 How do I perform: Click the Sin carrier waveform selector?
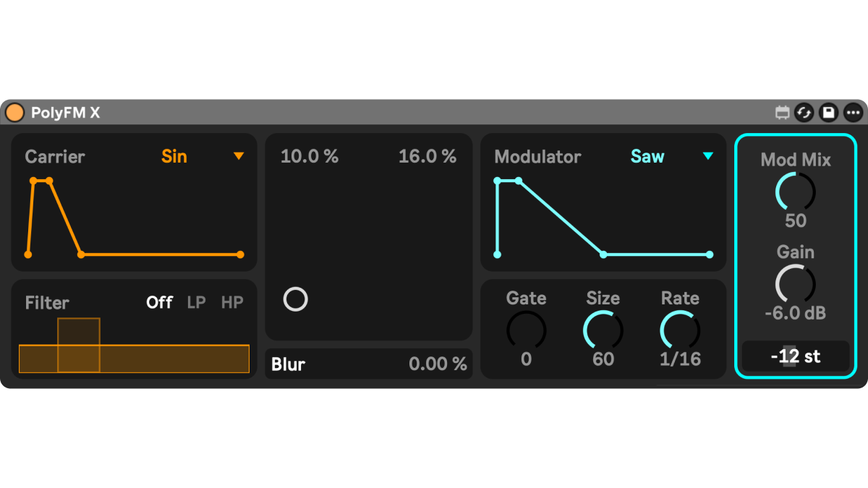[174, 156]
